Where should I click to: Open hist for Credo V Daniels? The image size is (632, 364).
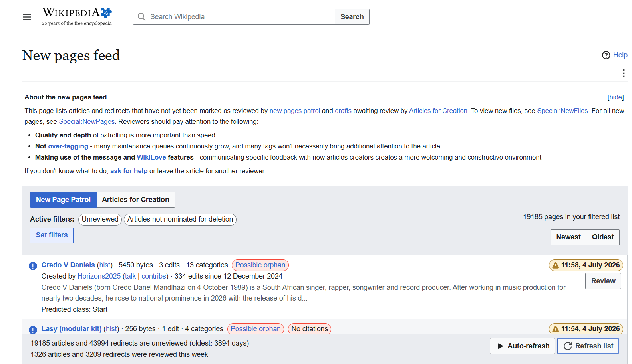(105, 265)
